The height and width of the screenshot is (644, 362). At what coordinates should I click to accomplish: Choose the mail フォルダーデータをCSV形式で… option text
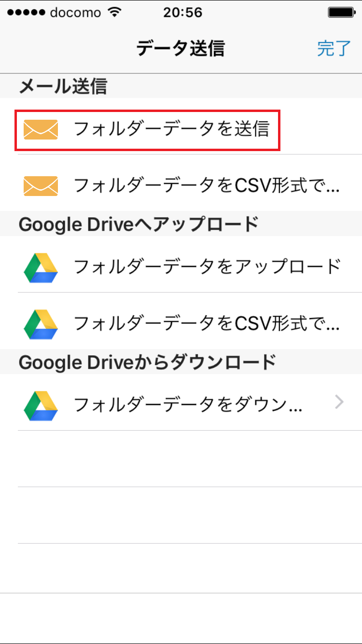[207, 186]
